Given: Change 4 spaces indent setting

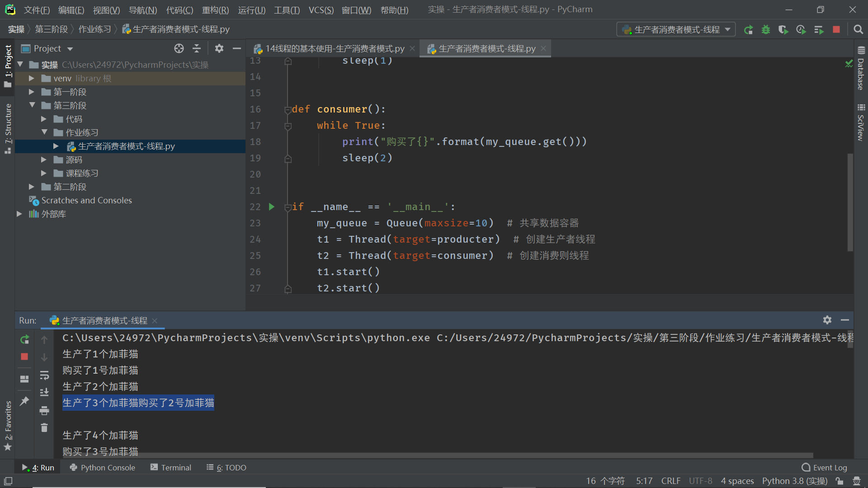Looking at the screenshot, I should tap(737, 481).
